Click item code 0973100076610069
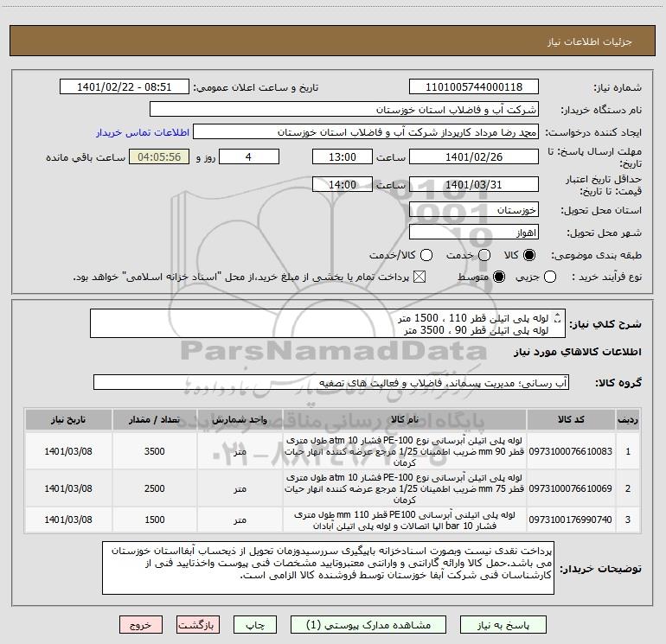This screenshot has width=666, height=644. click(x=571, y=488)
